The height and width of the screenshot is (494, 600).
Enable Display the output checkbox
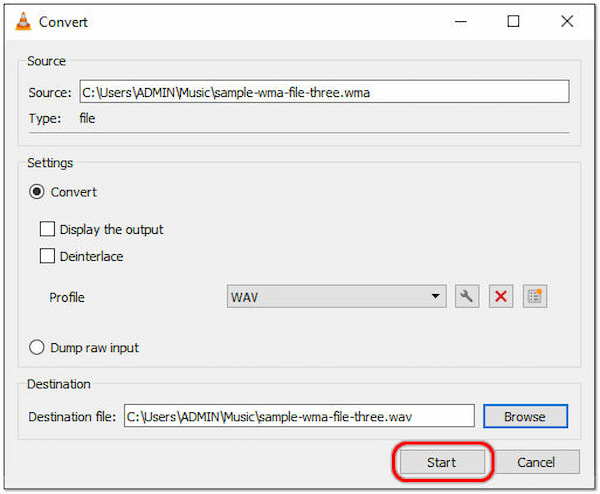(47, 229)
